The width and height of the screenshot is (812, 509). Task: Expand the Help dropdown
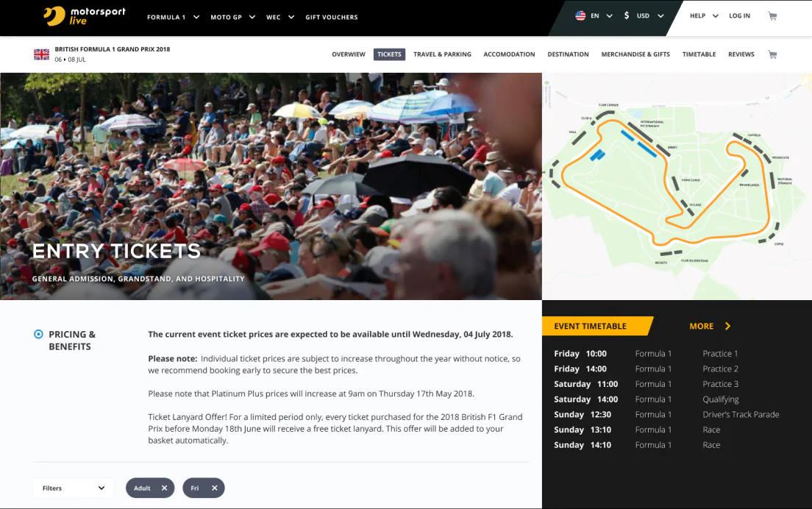point(704,16)
